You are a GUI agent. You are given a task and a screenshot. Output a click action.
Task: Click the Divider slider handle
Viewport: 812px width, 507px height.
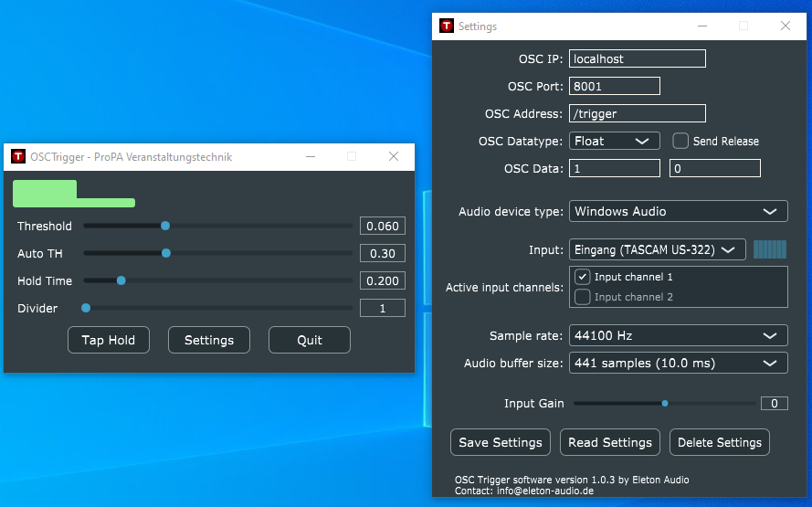(x=86, y=308)
